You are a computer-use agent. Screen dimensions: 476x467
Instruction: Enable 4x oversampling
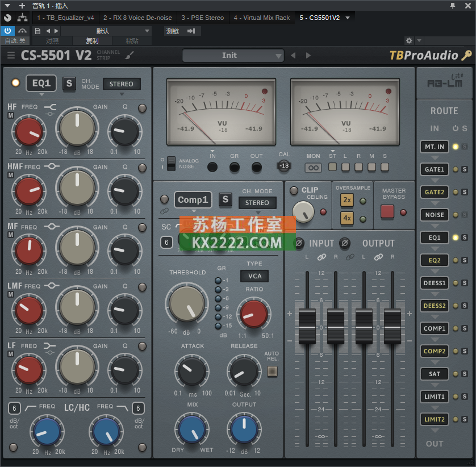[x=347, y=218]
